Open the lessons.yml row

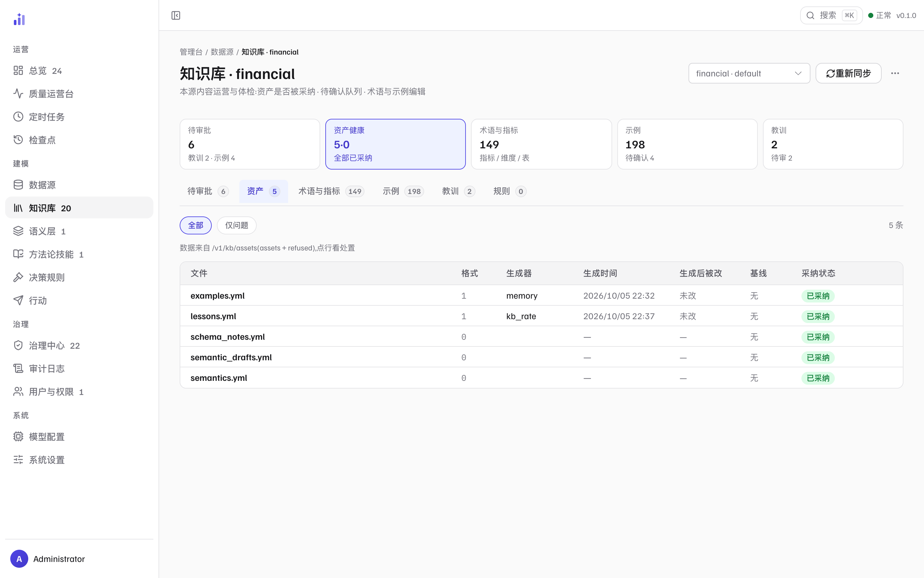coord(541,316)
